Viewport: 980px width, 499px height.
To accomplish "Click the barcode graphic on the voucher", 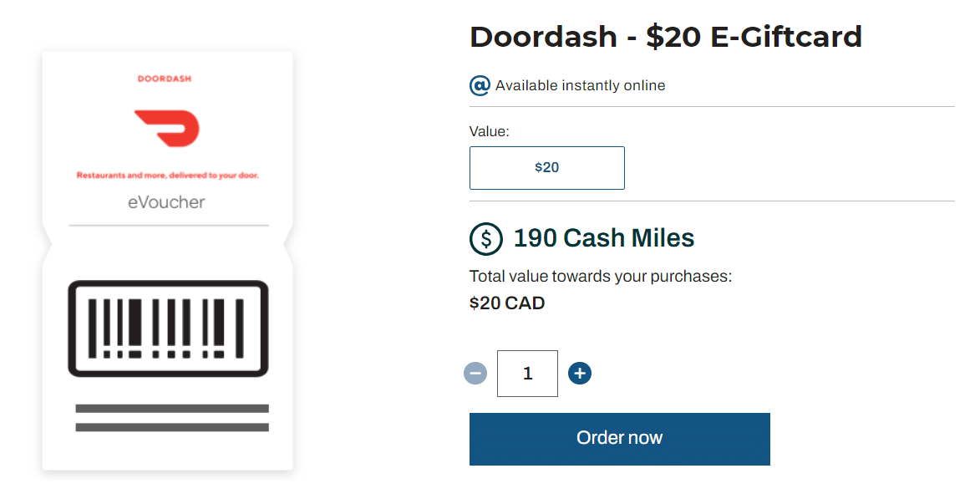I will pyautogui.click(x=168, y=328).
